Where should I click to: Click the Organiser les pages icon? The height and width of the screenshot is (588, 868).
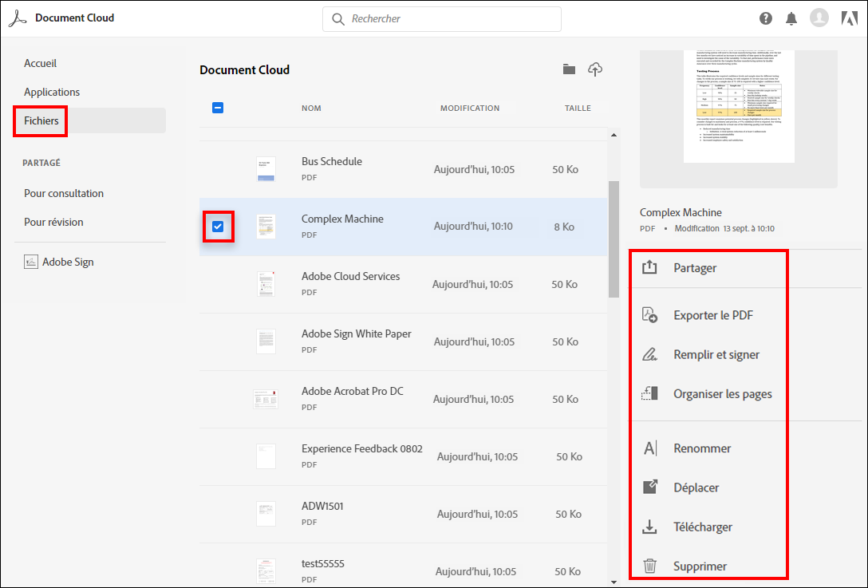649,393
